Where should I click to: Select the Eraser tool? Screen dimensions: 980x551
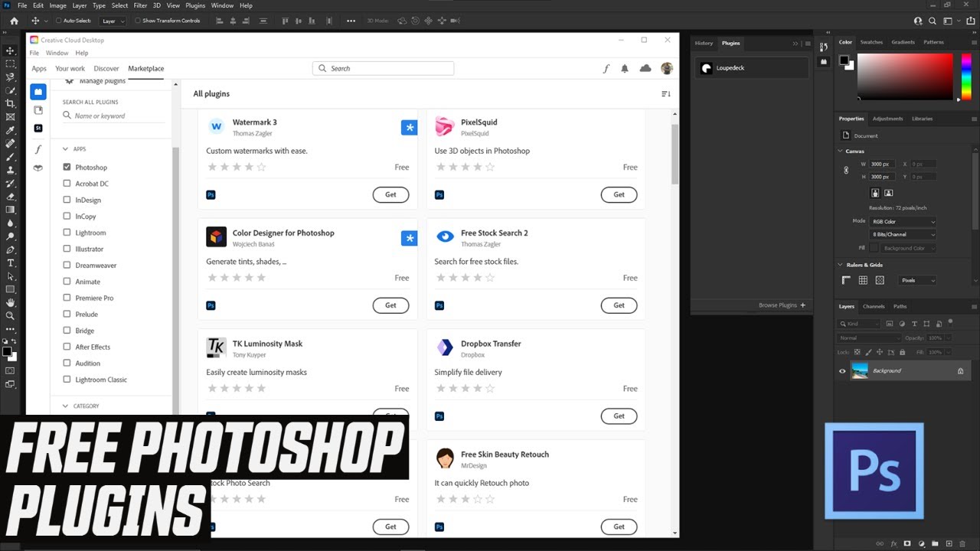tap(10, 196)
